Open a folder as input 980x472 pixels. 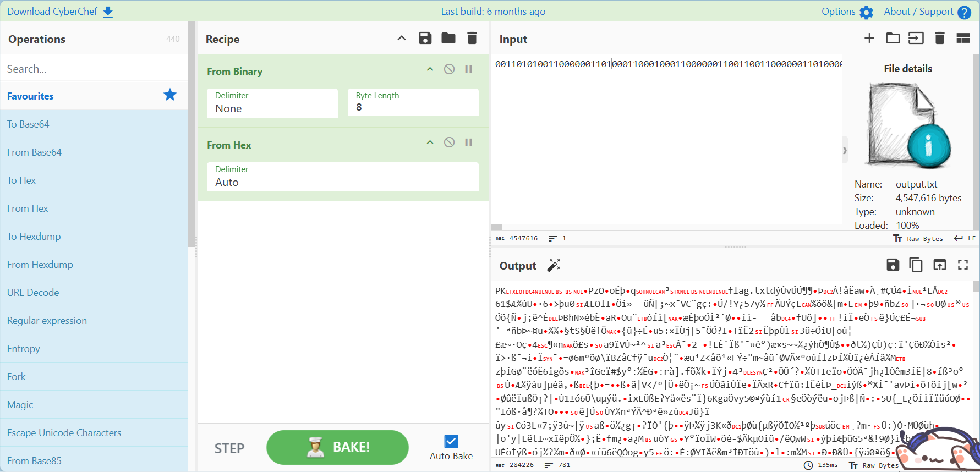tap(893, 38)
